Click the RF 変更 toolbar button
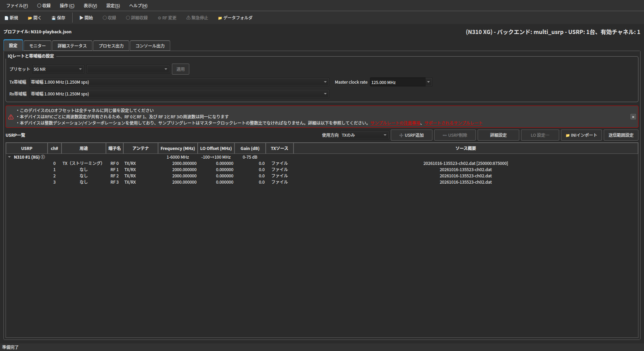Viewport: 644px width, 351px height. (167, 18)
